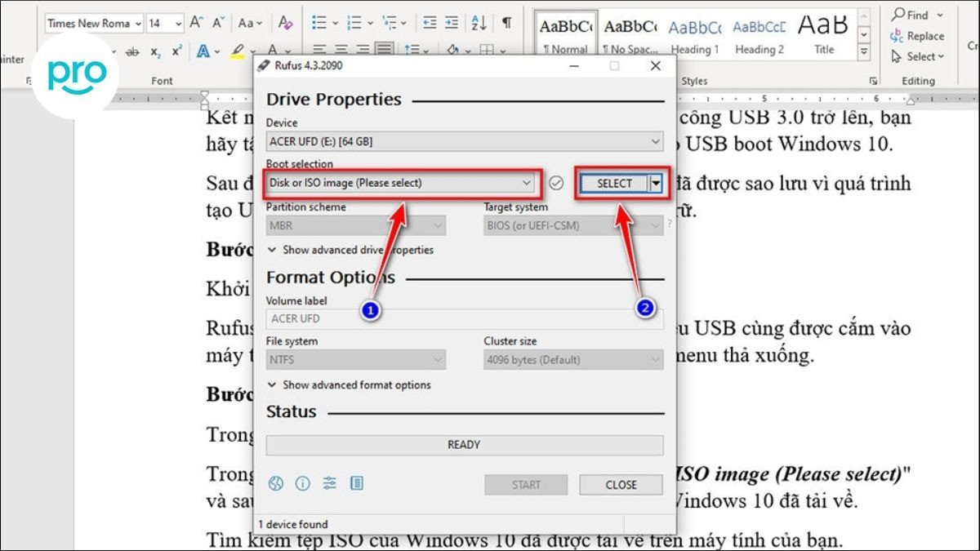The image size is (980, 551).
Task: Click the sort icon on the ribbon
Action: [x=479, y=22]
